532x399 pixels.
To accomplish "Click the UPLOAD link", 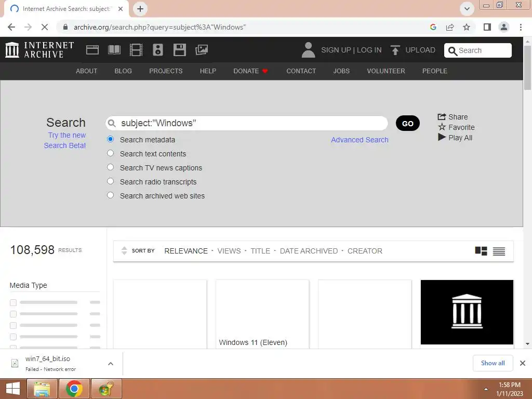I will pyautogui.click(x=420, y=50).
